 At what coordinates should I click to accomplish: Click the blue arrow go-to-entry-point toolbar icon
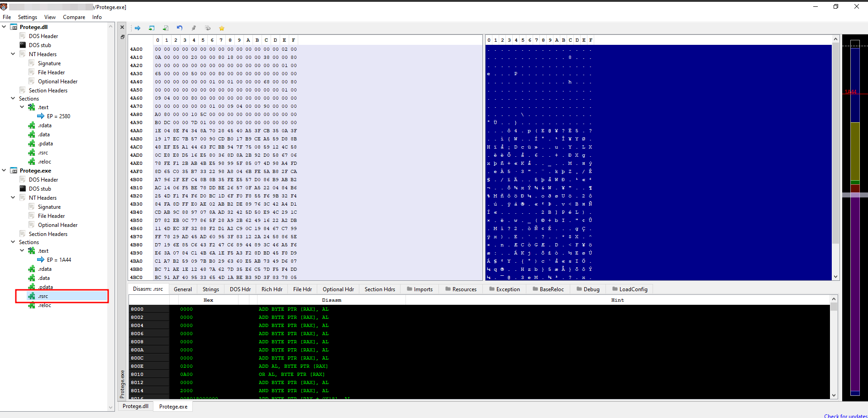[x=138, y=28]
